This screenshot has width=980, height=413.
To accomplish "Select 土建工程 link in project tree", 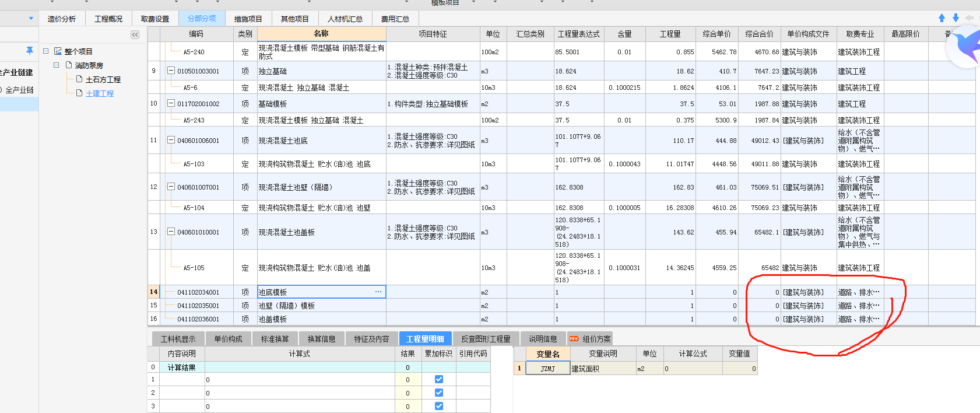I will pos(100,93).
